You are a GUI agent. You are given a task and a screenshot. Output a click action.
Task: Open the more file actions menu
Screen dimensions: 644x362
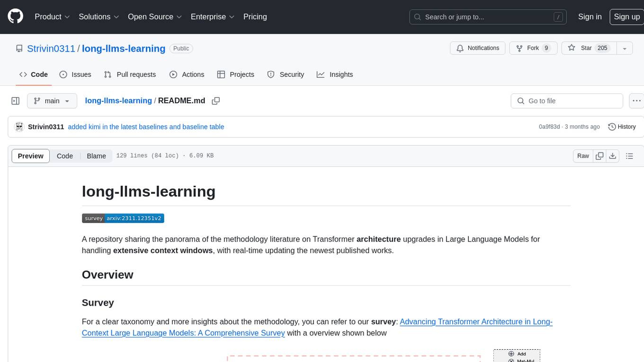[636, 101]
